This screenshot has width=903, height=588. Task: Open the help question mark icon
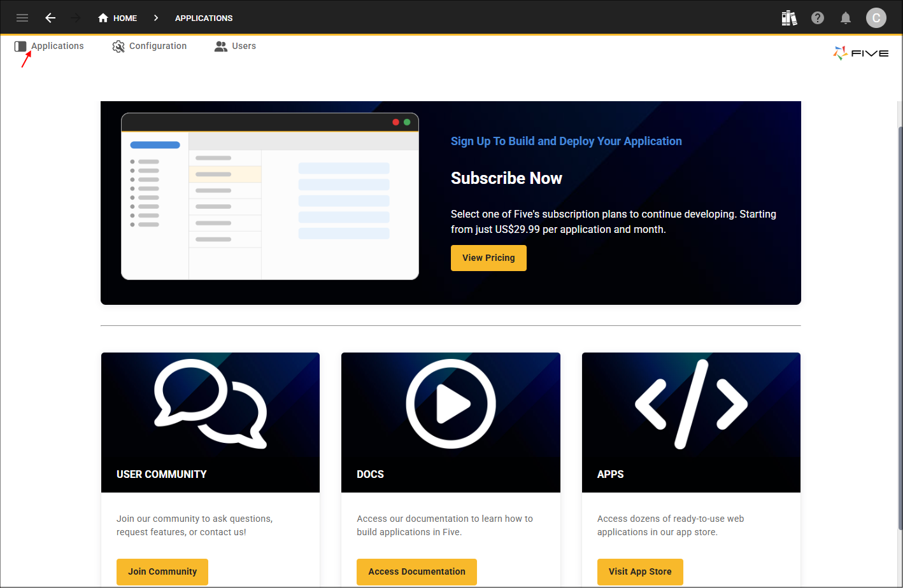coord(818,18)
